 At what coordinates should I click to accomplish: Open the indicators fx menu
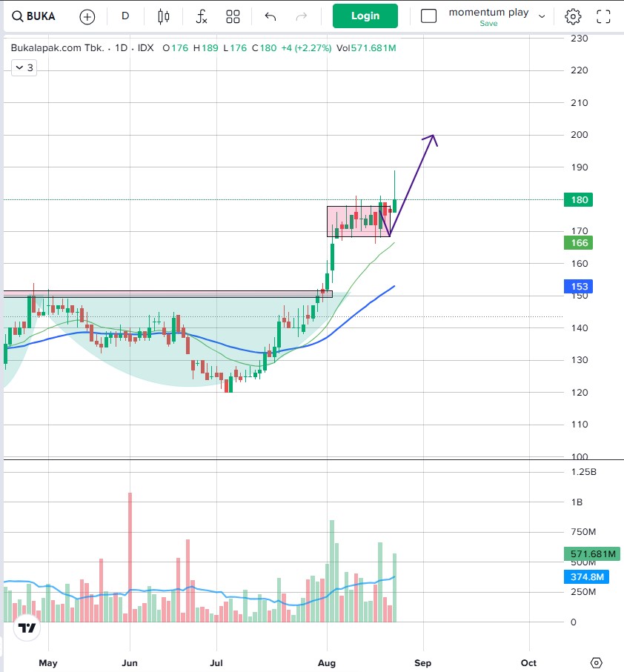coord(201,17)
